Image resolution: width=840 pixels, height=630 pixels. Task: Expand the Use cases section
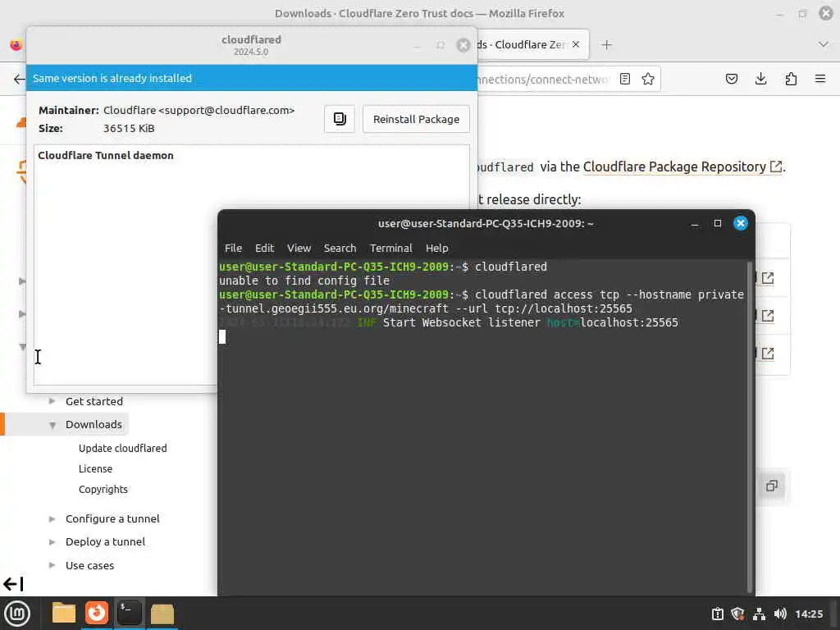pos(52,565)
